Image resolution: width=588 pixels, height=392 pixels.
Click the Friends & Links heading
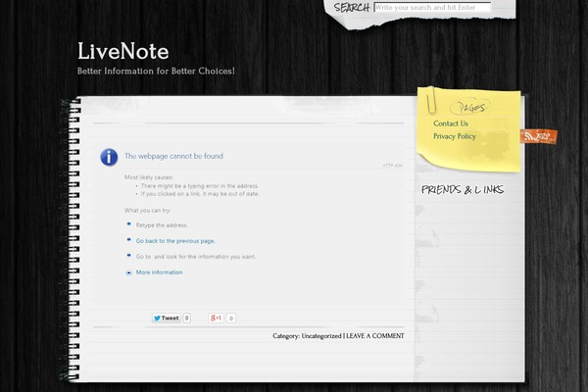[463, 190]
